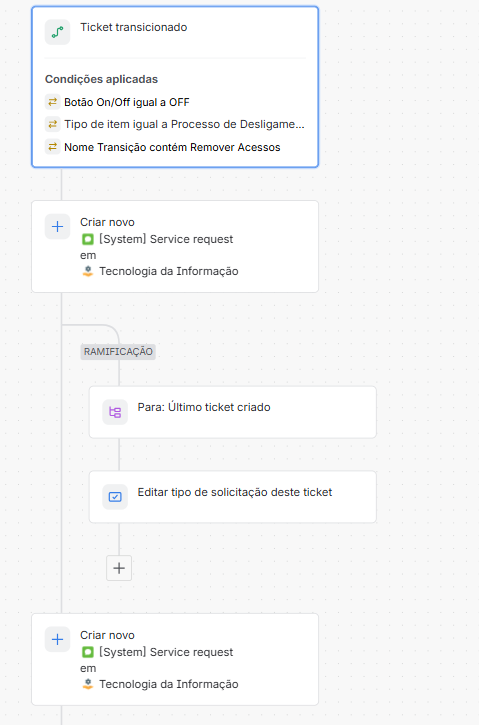Select the Para: Último ticket criado step
Viewport: 479px width, 725px height.
point(233,412)
